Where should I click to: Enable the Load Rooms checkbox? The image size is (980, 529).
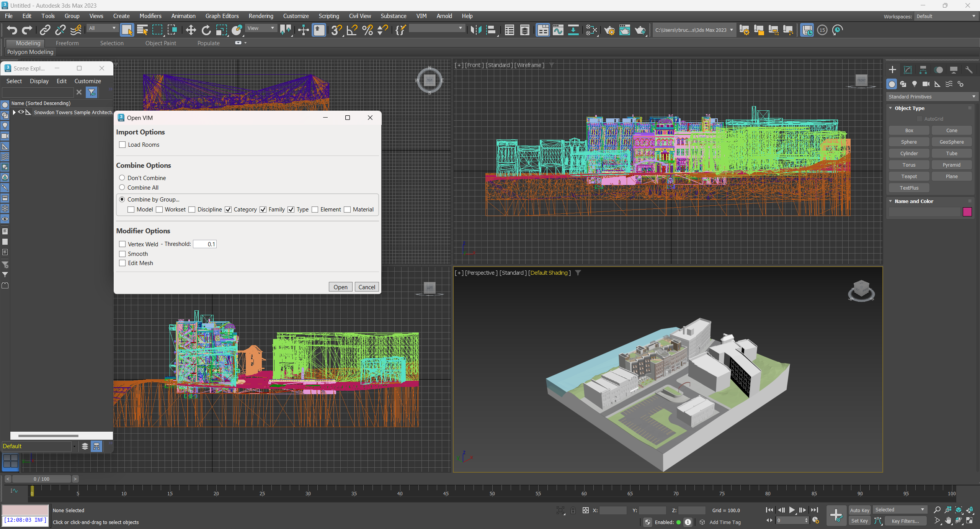(122, 145)
